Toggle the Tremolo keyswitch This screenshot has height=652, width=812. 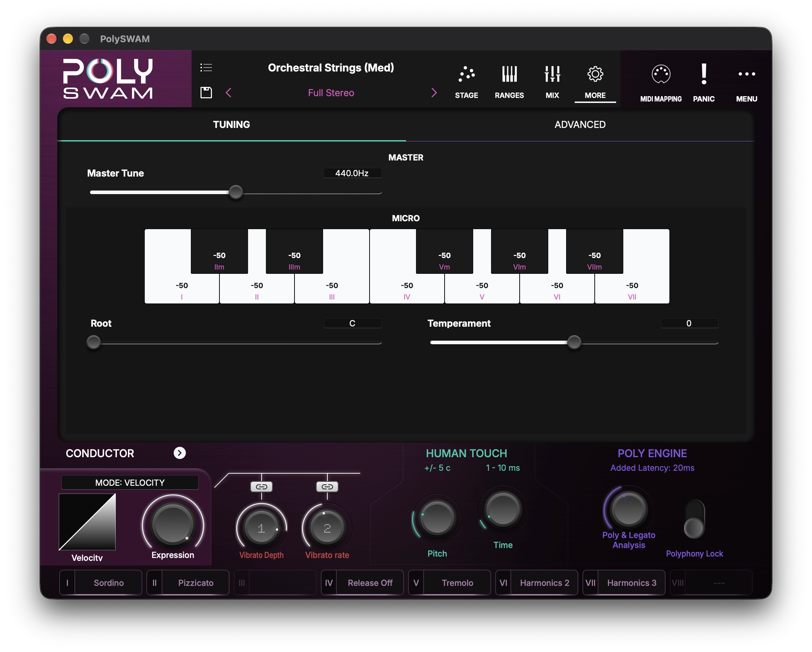(x=449, y=582)
